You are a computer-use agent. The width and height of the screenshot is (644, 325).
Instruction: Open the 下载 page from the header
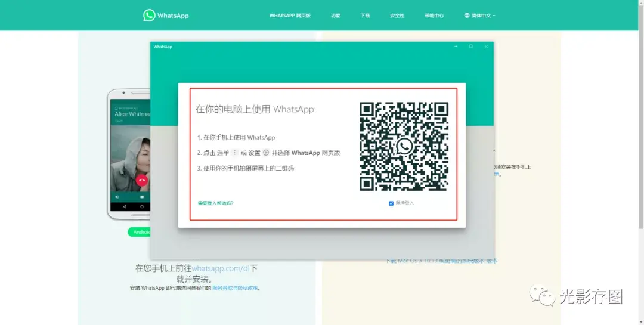click(x=365, y=16)
